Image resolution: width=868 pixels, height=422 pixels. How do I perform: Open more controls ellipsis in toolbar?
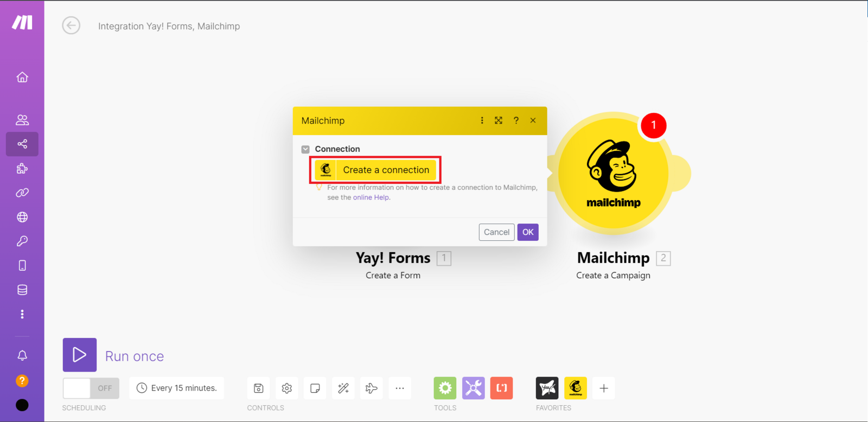400,388
